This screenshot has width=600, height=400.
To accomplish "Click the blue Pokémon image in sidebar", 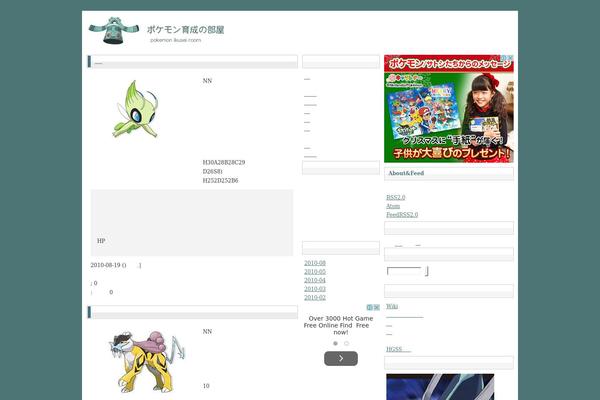I will click(440, 387).
